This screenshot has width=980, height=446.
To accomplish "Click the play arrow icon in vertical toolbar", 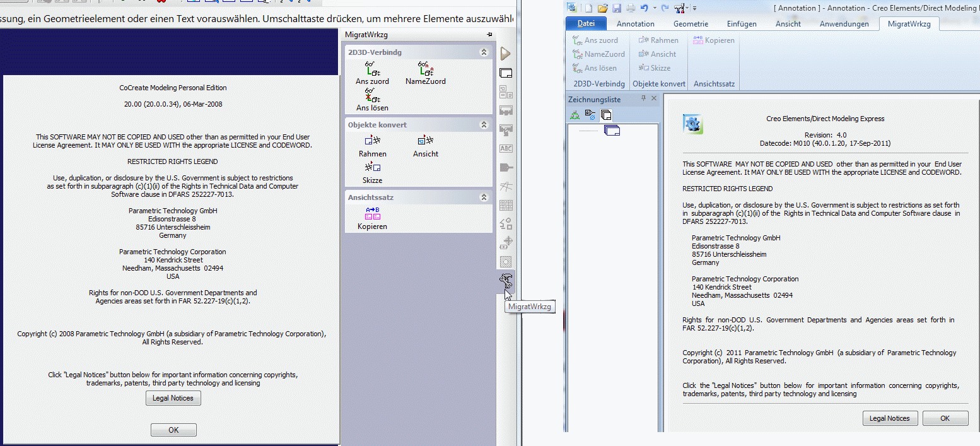I will 505,54.
